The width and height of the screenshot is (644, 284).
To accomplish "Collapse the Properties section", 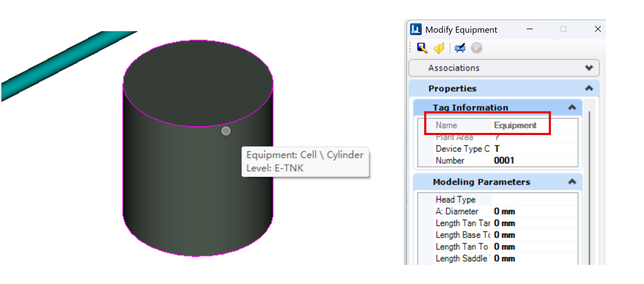I will [589, 88].
